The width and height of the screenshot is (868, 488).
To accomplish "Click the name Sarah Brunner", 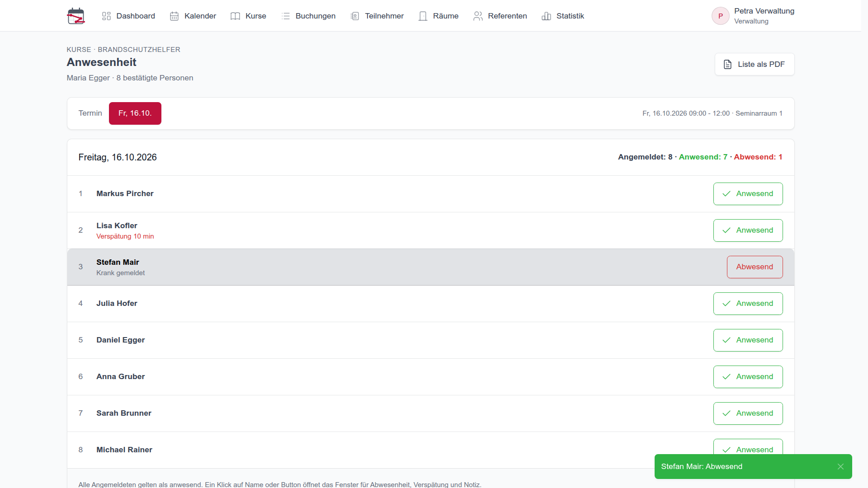I will (x=123, y=413).
